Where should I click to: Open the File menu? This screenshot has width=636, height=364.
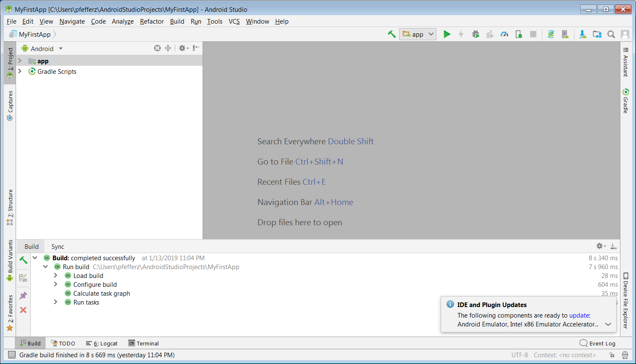[12, 21]
